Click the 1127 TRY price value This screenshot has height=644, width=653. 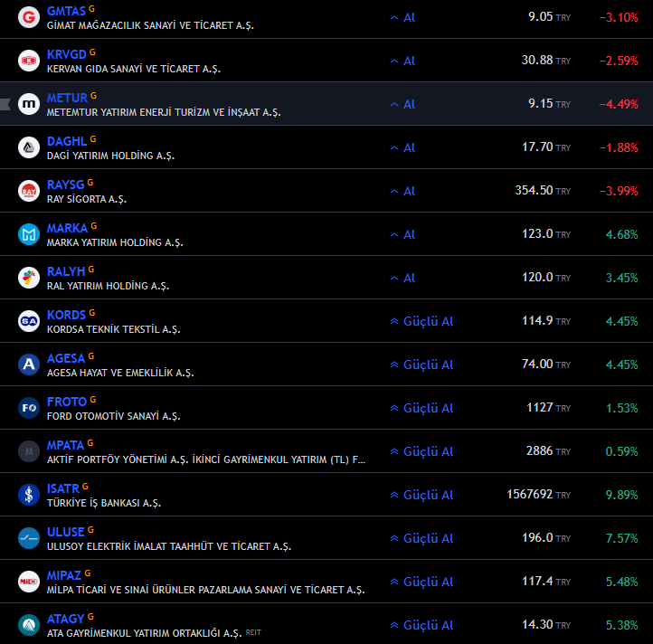pos(549,408)
